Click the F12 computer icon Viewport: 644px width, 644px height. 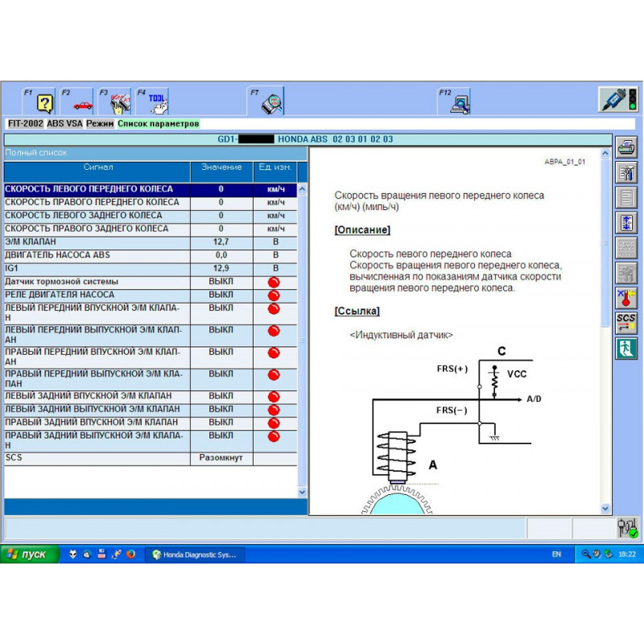[x=460, y=102]
